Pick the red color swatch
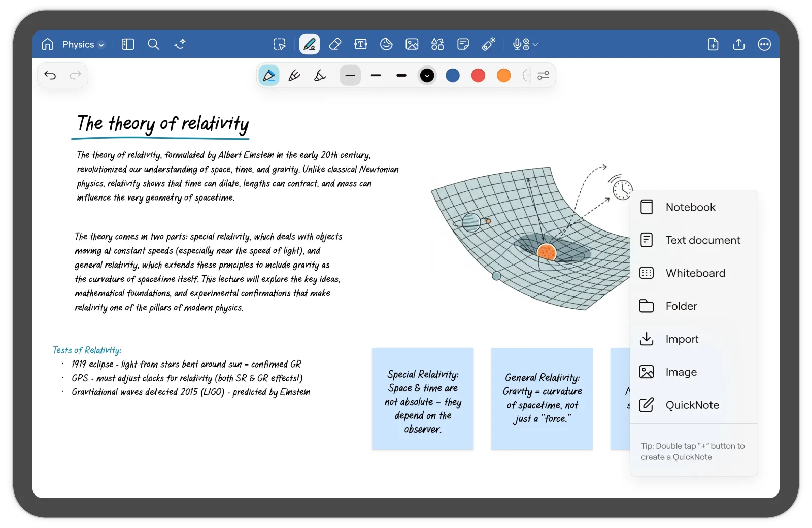The width and height of the screenshot is (812, 528). [x=478, y=76]
